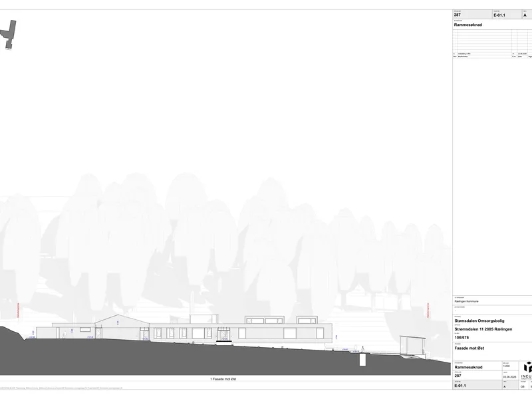Select the 'Fasade mot Øst' title in title block
The height and width of the screenshot is (399, 532).
(x=469, y=348)
